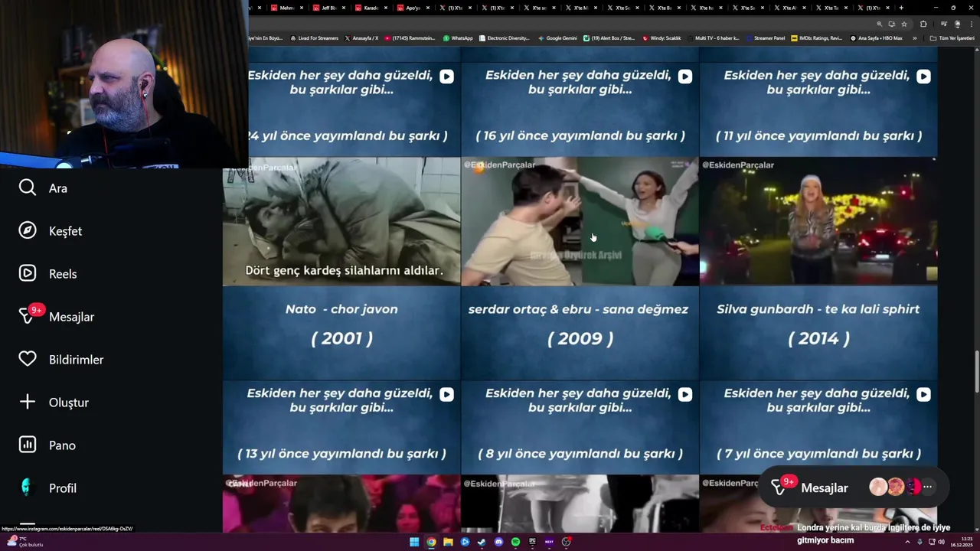Viewport: 980px width, 551px height.
Task: Open Chrome three-dot menu
Action: point(972,24)
